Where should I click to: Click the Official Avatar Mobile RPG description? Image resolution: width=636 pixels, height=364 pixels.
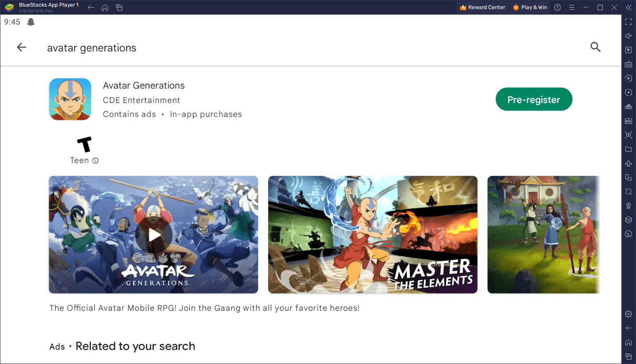204,308
